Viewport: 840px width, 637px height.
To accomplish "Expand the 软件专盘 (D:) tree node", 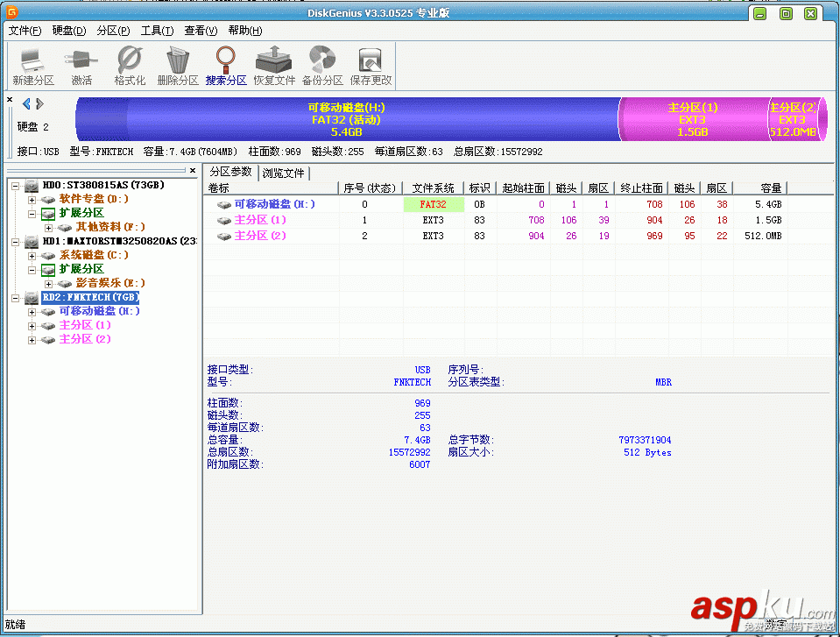I will click(32, 200).
